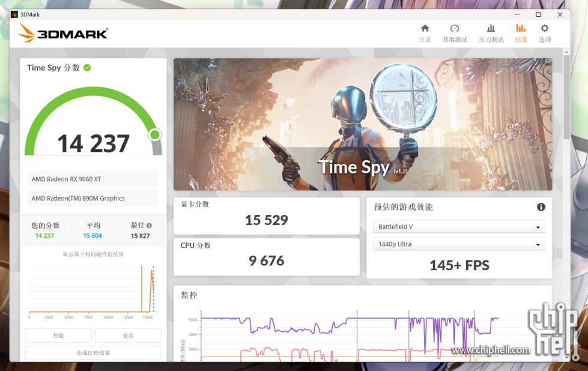This screenshot has width=588, height=371.
Task: Click your score value 14 237 in green
Action: click(x=44, y=236)
